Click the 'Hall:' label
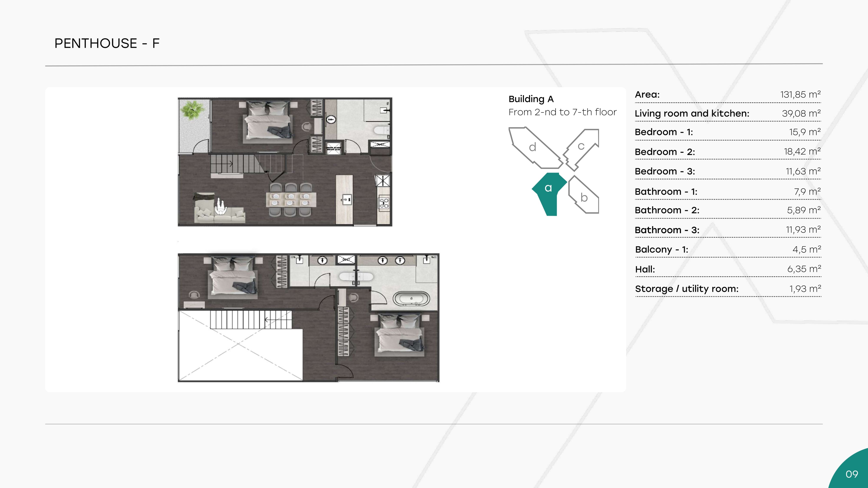The width and height of the screenshot is (868, 488). 645,269
